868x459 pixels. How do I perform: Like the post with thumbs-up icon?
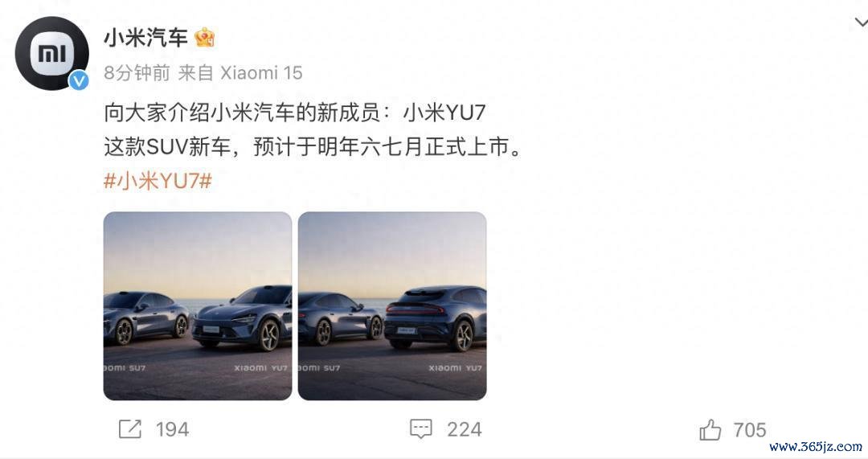(x=710, y=429)
